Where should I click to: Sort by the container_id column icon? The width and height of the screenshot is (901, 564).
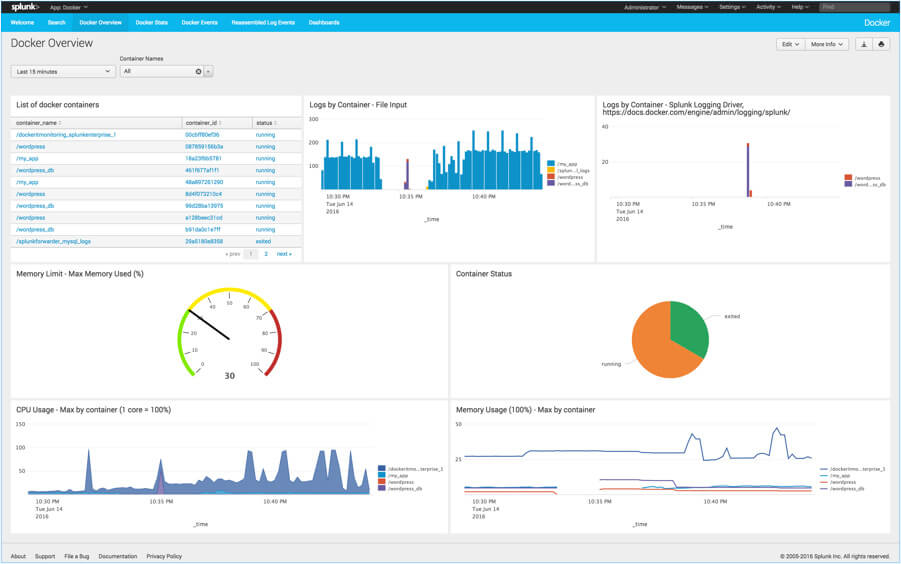[220, 123]
